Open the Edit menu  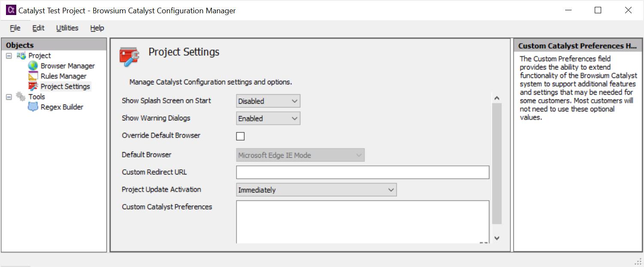38,28
